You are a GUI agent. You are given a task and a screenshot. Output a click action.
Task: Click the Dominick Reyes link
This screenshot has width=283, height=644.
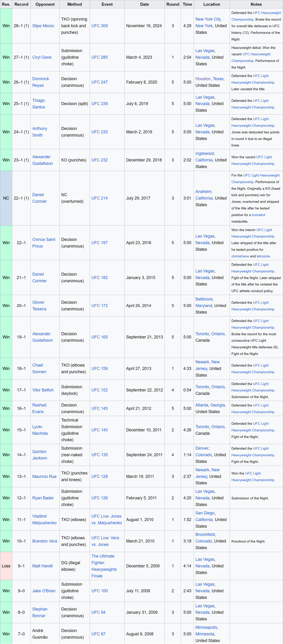click(x=41, y=82)
